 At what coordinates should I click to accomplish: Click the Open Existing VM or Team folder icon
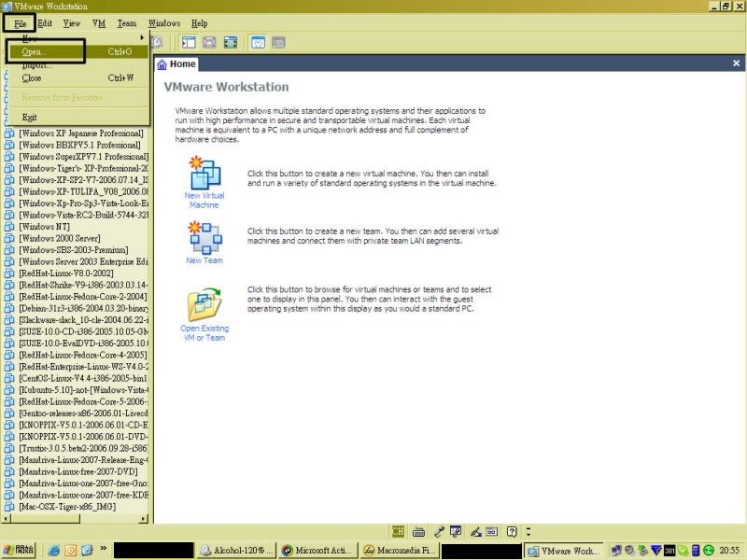click(204, 304)
